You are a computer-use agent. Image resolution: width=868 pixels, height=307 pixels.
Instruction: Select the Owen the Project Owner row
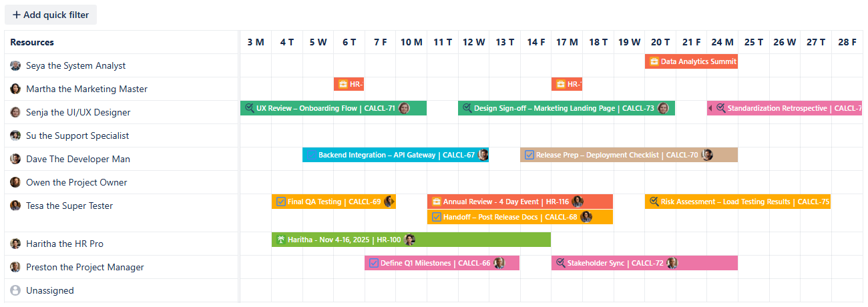click(76, 182)
